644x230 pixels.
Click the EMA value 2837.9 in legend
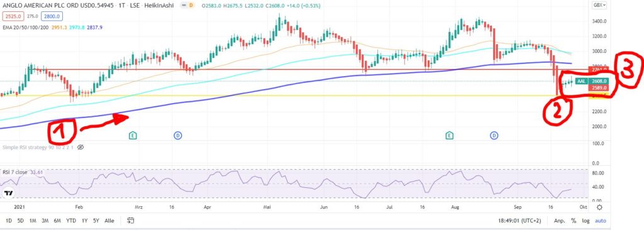click(x=95, y=27)
